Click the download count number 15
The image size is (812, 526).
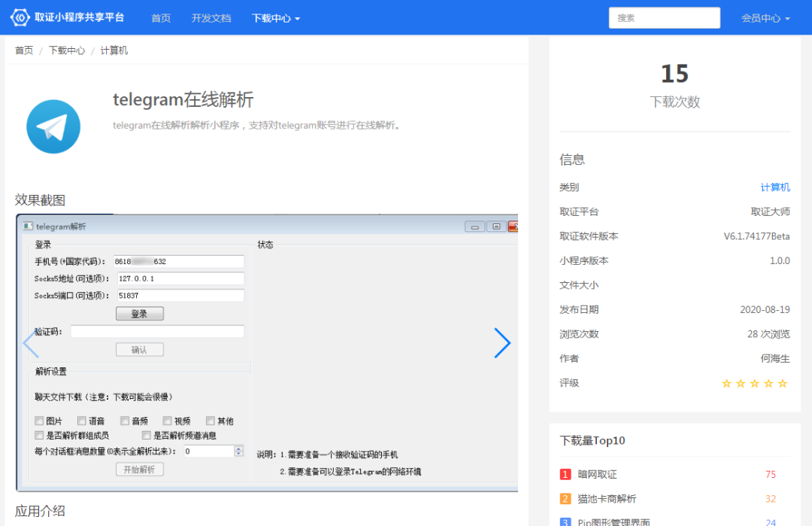(674, 74)
